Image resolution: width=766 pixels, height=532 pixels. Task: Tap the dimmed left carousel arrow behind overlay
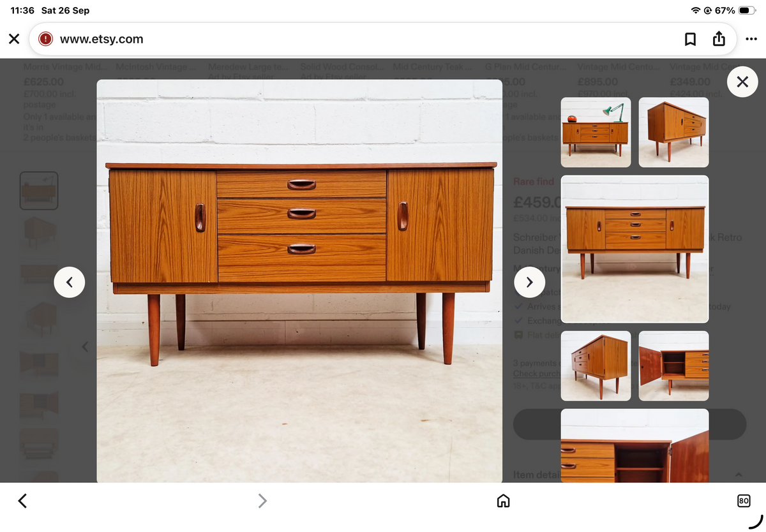tap(85, 347)
